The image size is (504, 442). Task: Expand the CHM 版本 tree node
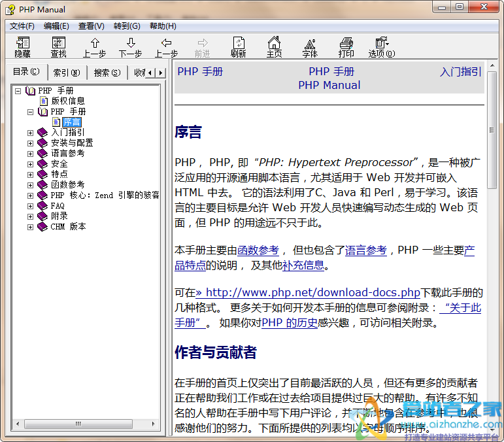30,227
